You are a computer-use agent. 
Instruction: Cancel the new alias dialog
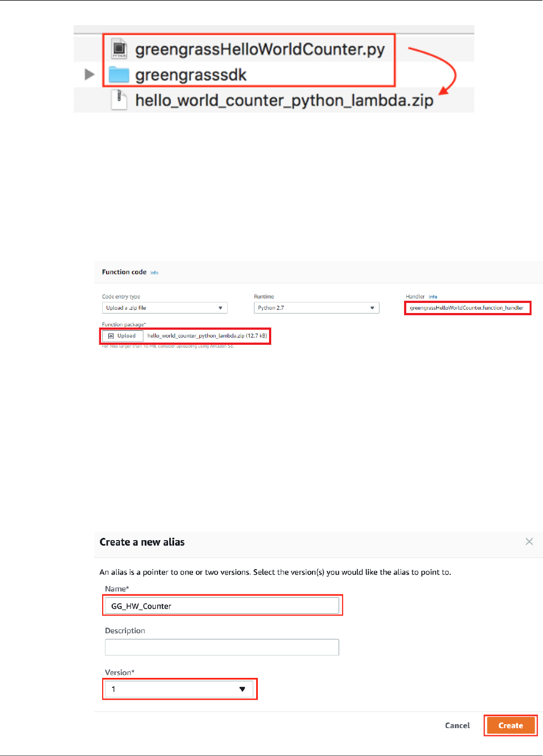(x=457, y=725)
